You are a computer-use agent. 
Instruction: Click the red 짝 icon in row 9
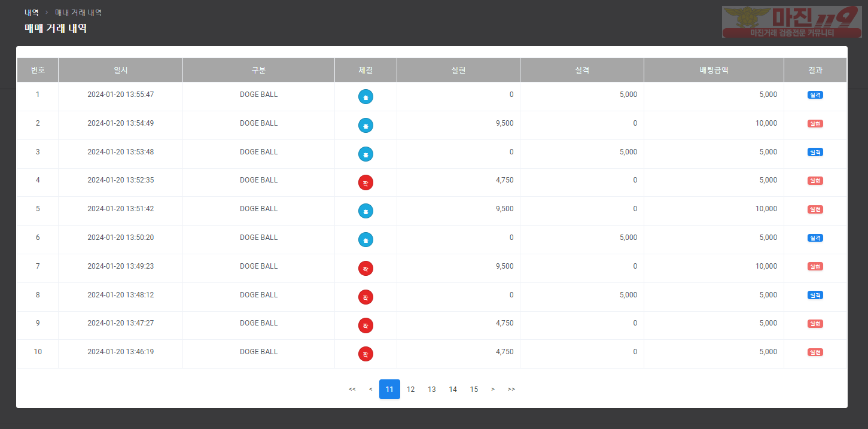point(366,325)
